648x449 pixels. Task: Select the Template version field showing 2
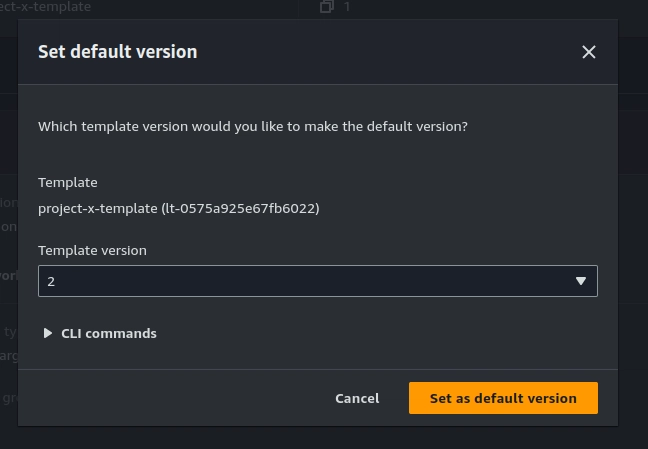tap(318, 281)
